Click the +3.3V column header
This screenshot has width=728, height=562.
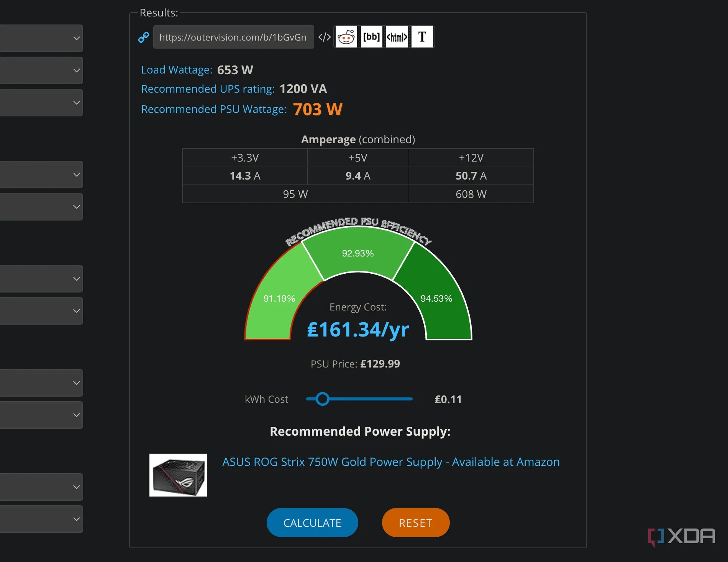[245, 158]
